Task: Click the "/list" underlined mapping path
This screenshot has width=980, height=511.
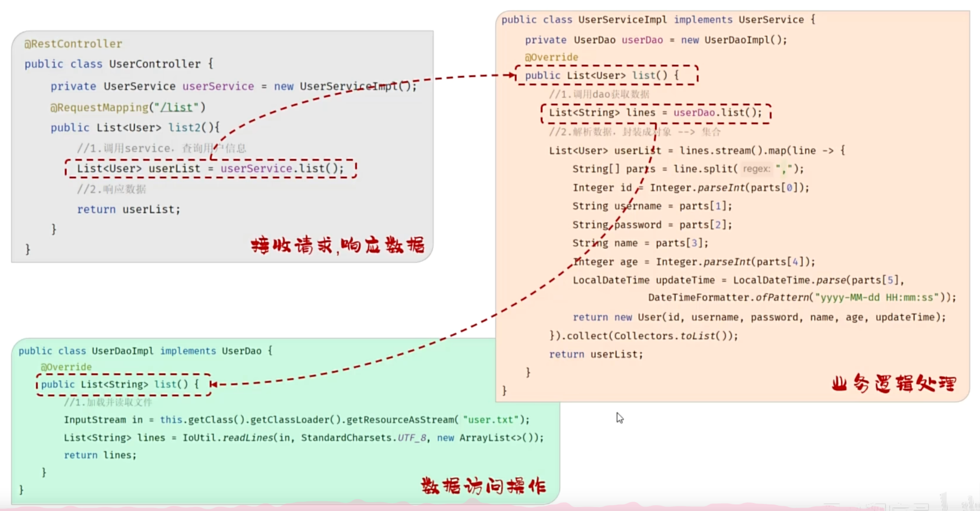Action: [x=177, y=107]
